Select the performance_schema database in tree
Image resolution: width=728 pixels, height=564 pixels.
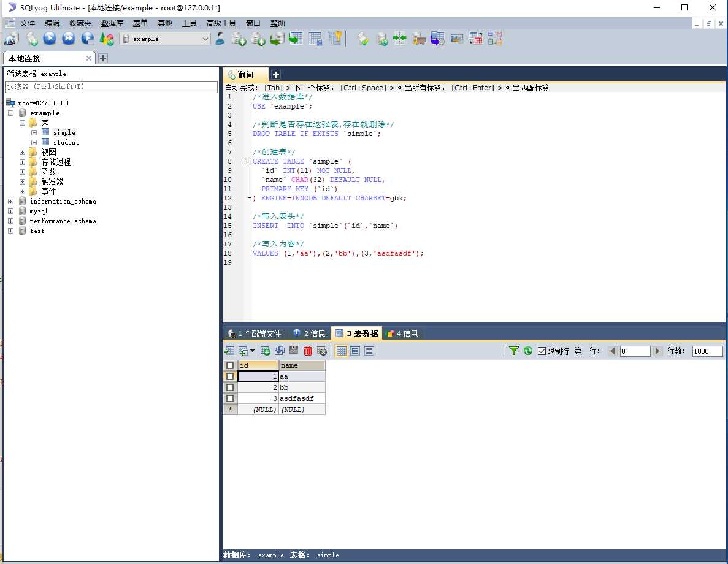63,221
